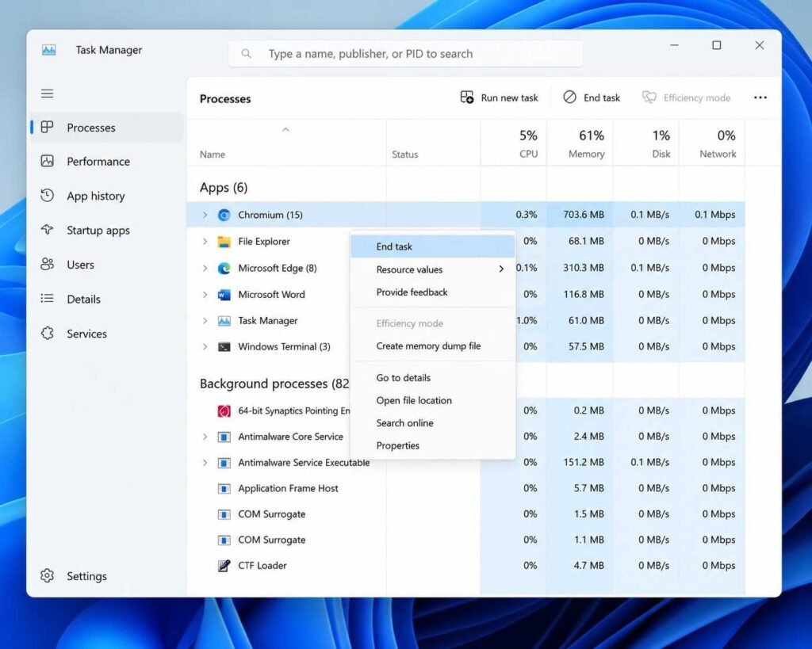Click the Users icon in sidebar

tap(47, 265)
